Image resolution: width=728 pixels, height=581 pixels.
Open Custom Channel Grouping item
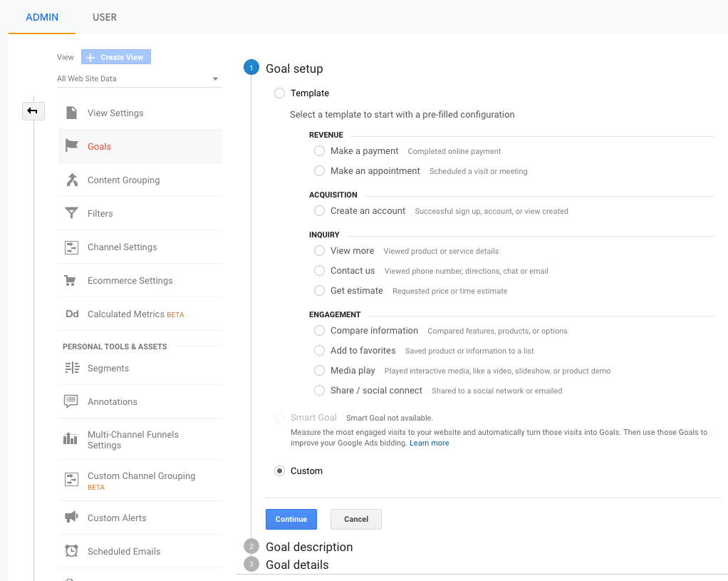[140, 480]
